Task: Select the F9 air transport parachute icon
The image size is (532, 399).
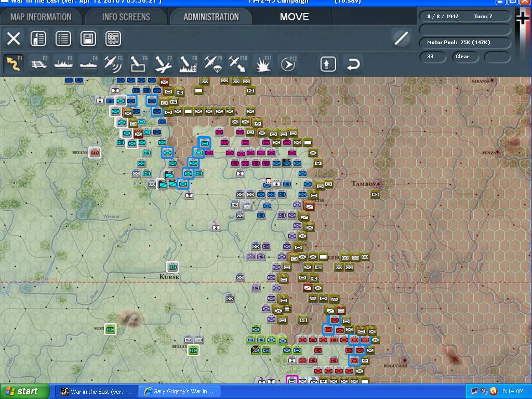Action: [212, 63]
